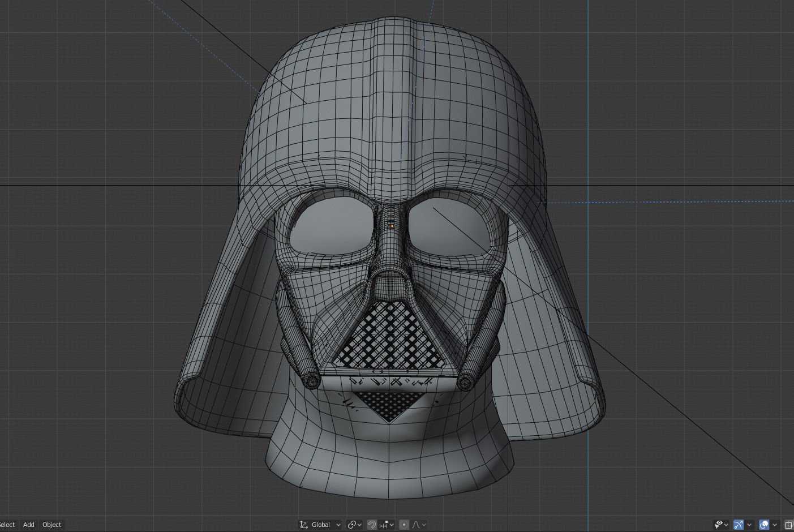The image size is (794, 532).
Task: Toggle snapping magnet icon
Action: tap(372, 525)
